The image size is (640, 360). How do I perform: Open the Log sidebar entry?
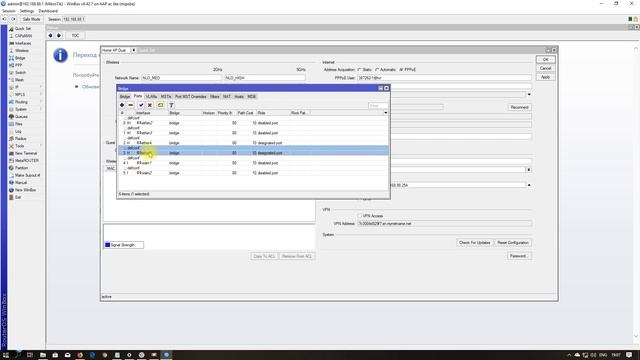point(18,131)
